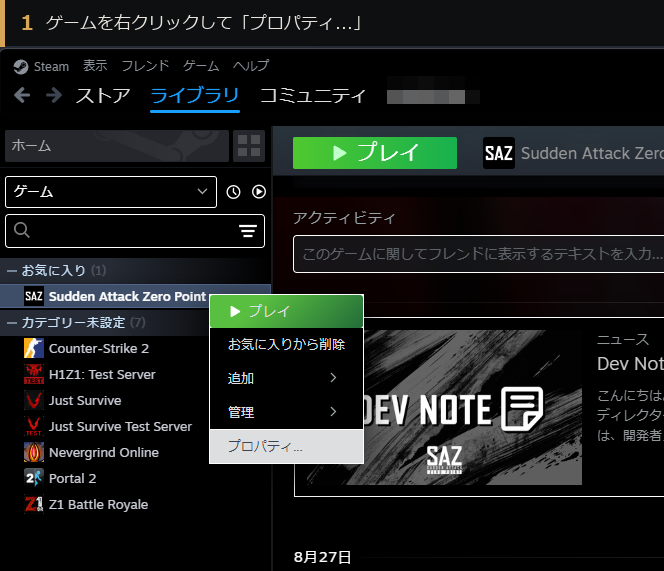Open the Dev Note news headline
This screenshot has width=664, height=571.
coord(630,363)
